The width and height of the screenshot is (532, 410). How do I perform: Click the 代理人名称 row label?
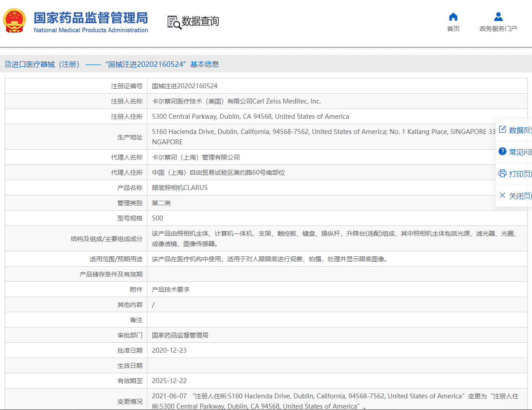[126, 157]
